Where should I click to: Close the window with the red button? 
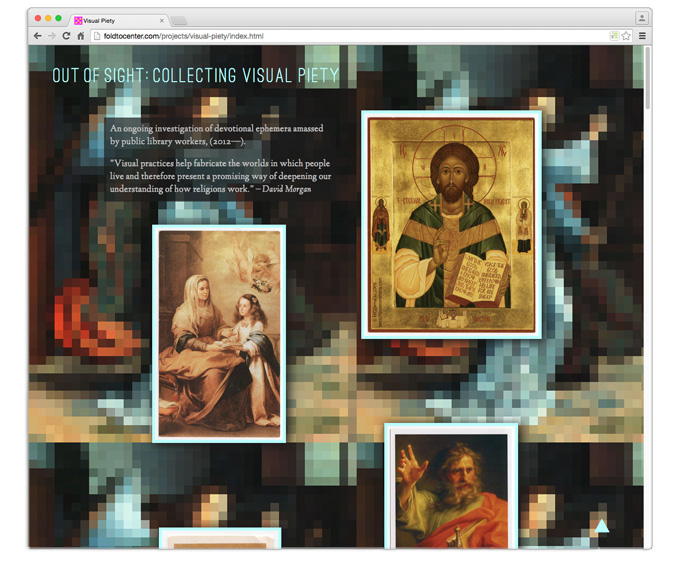point(38,18)
